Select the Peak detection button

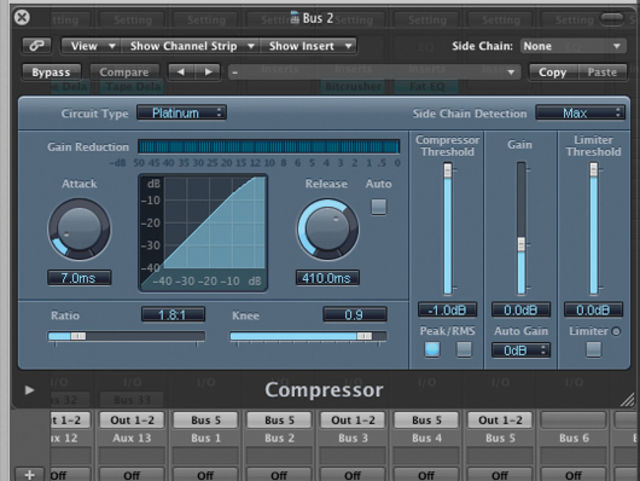432,350
